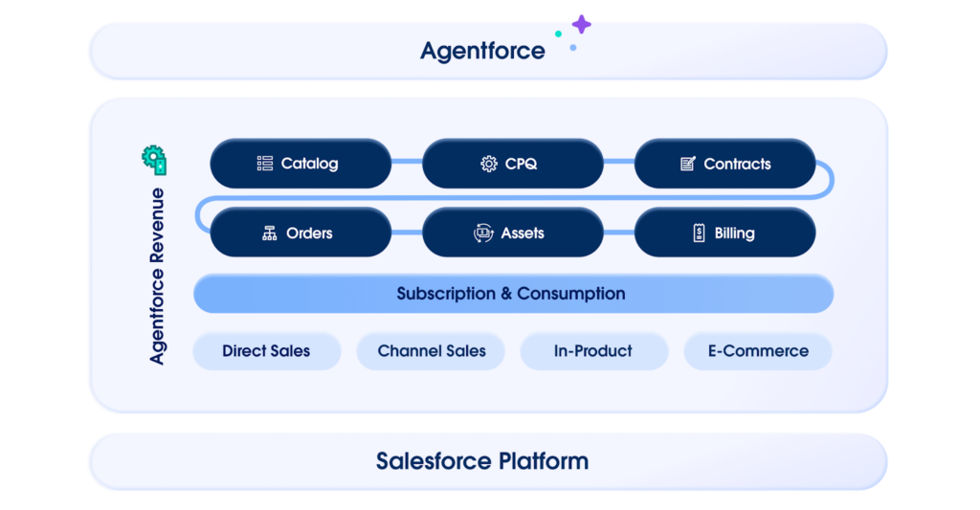
Task: Click the teal dot next to Agentforce
Action: (558, 33)
